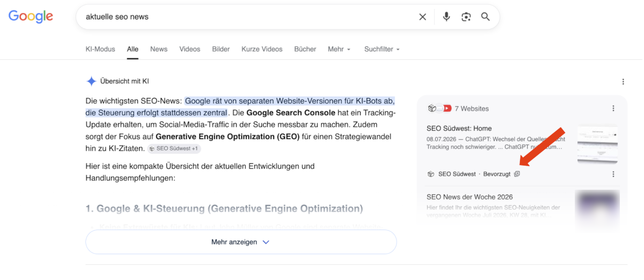Expand the Suchfilter dropdown
Viewport: 644px width, 280px height.
382,49
